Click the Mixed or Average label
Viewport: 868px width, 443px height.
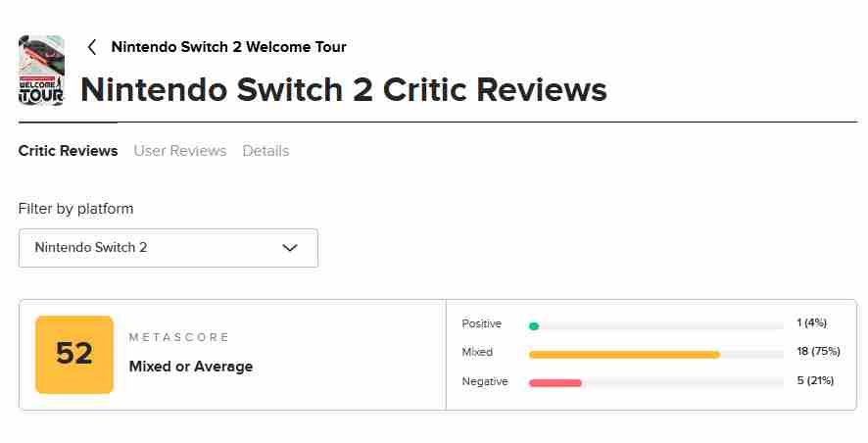191,367
